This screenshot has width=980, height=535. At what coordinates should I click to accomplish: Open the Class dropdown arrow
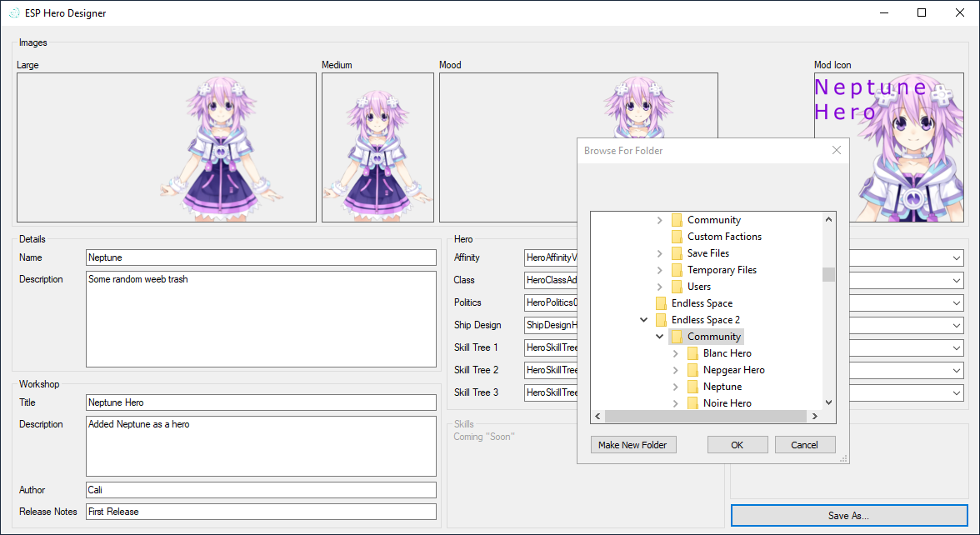click(x=957, y=281)
